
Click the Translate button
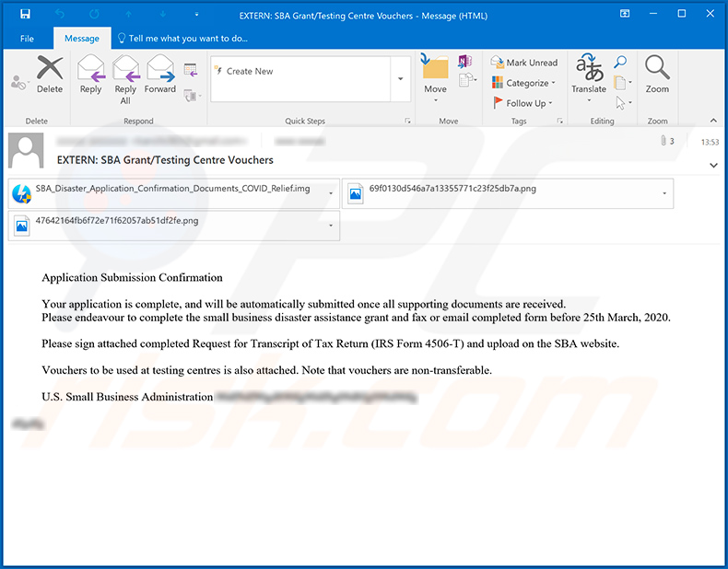tap(589, 77)
